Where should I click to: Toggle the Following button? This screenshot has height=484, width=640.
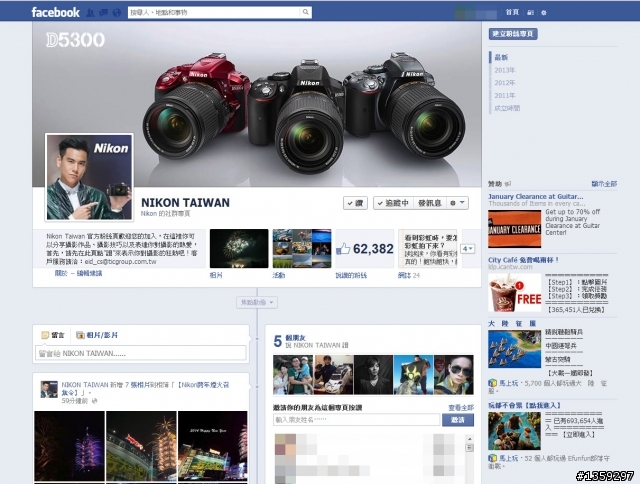pyautogui.click(x=393, y=203)
